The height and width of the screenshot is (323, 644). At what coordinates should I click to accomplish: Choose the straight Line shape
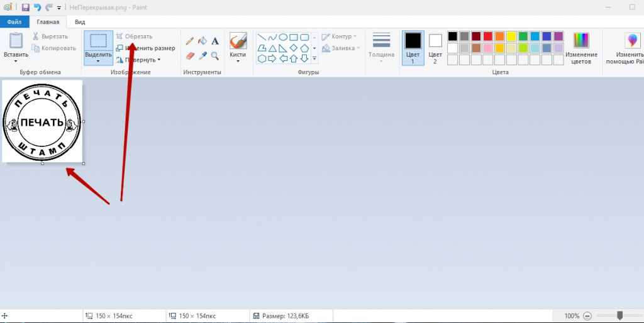[262, 37]
